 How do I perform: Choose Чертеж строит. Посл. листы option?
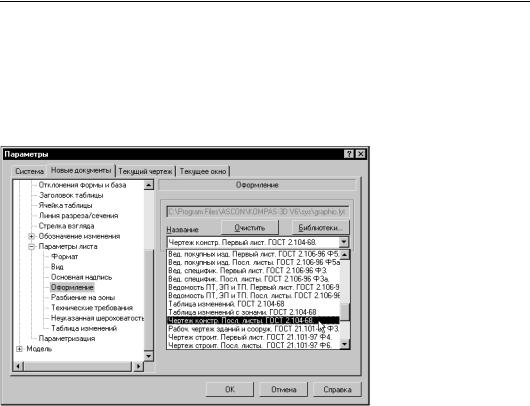point(254,345)
